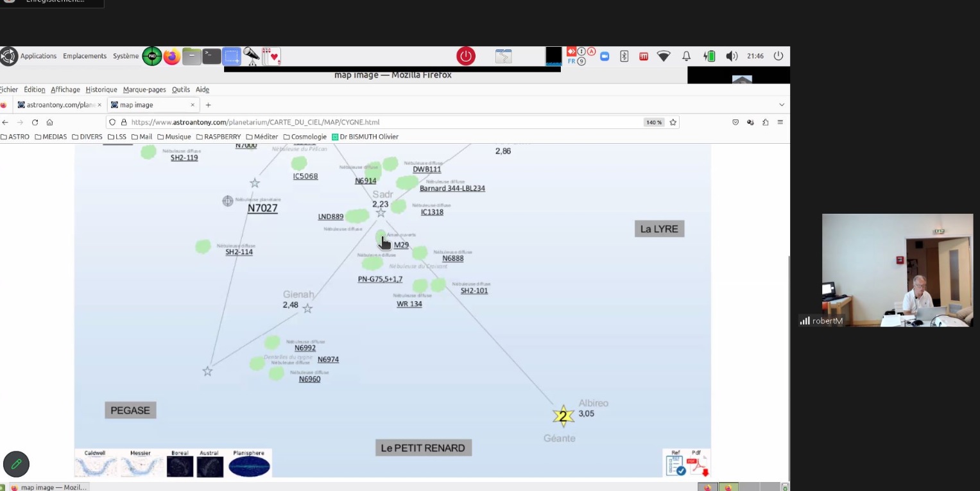Open the N6888 Crescent nebula link

453,259
